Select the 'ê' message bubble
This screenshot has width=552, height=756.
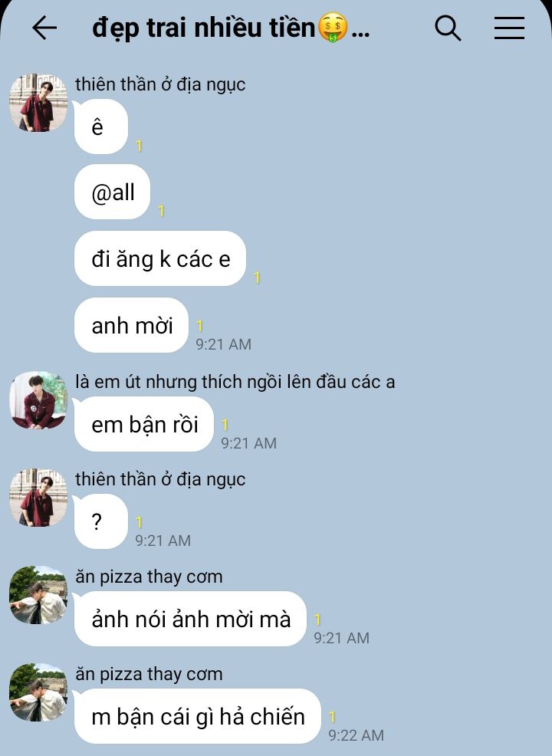pos(100,127)
